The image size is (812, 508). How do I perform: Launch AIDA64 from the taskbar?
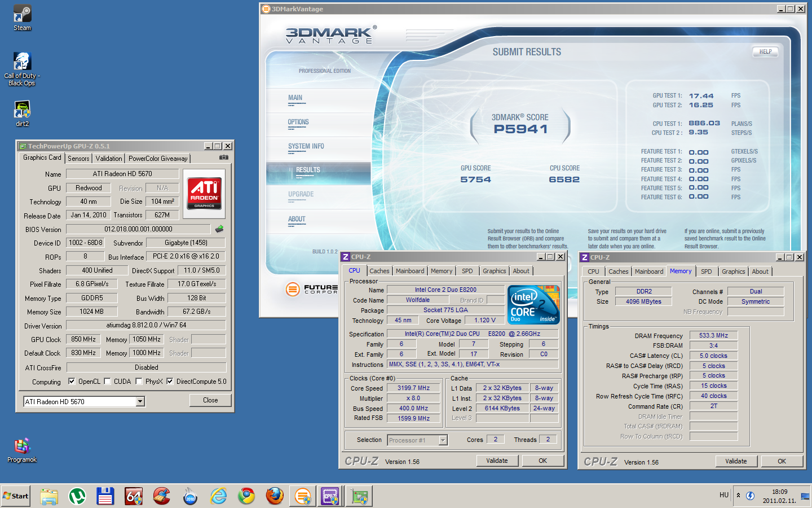(134, 496)
